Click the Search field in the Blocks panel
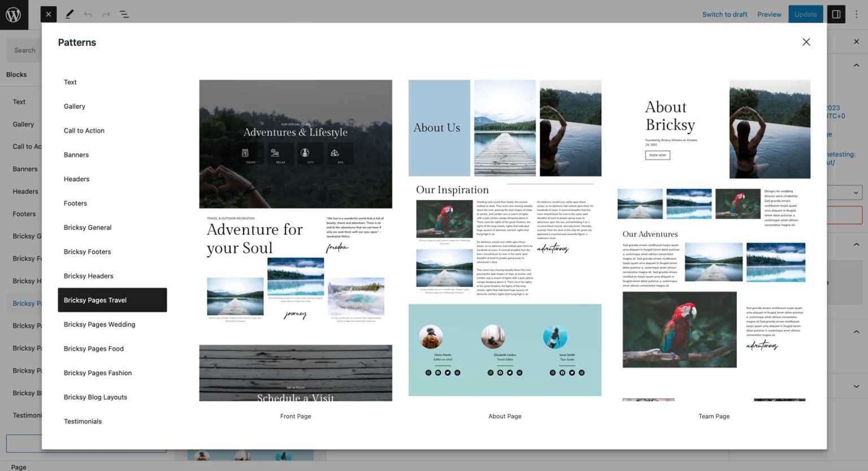868x471 pixels. click(24, 50)
